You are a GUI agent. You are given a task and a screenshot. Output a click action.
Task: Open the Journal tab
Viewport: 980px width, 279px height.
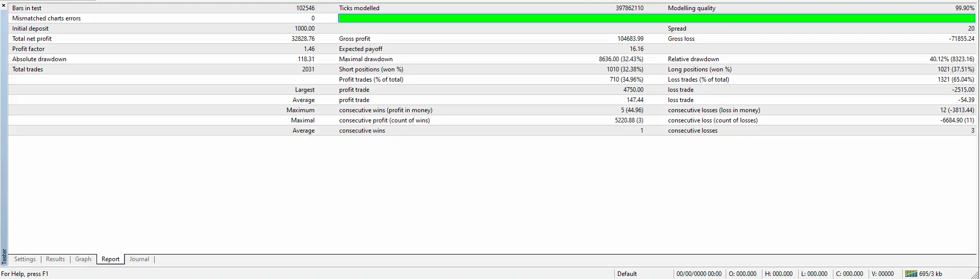pos(139,259)
